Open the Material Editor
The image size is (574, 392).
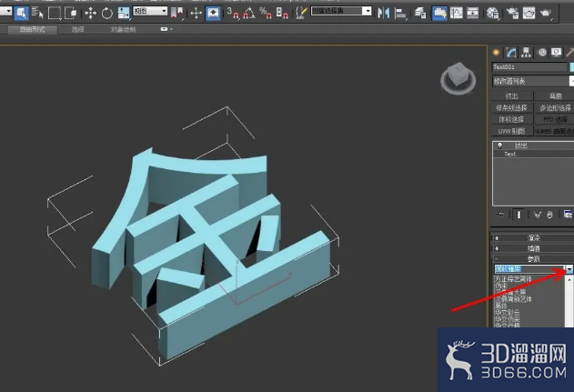493,14
